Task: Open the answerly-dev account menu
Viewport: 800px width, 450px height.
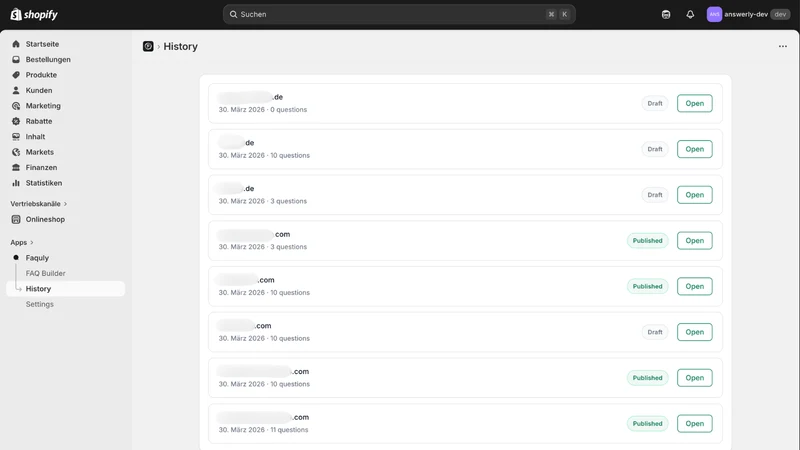Action: 748,14
